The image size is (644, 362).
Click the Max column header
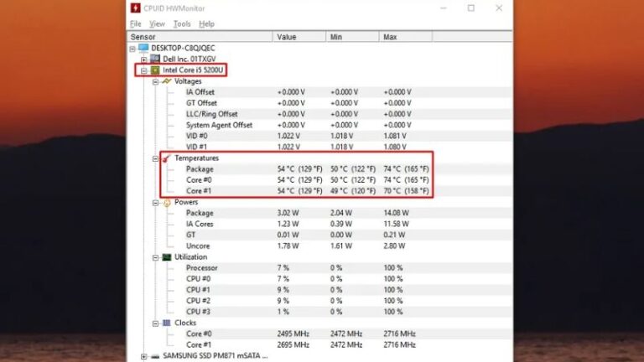tap(405, 37)
